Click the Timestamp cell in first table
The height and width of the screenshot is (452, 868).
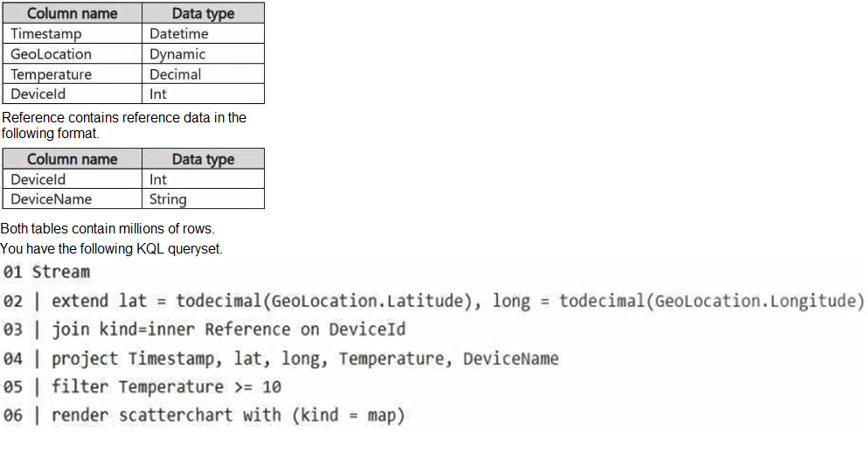pos(72,34)
